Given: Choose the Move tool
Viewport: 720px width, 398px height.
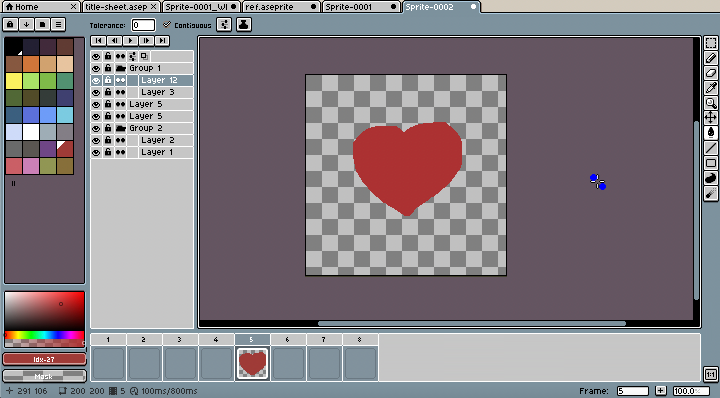Looking at the screenshot, I should [710, 118].
